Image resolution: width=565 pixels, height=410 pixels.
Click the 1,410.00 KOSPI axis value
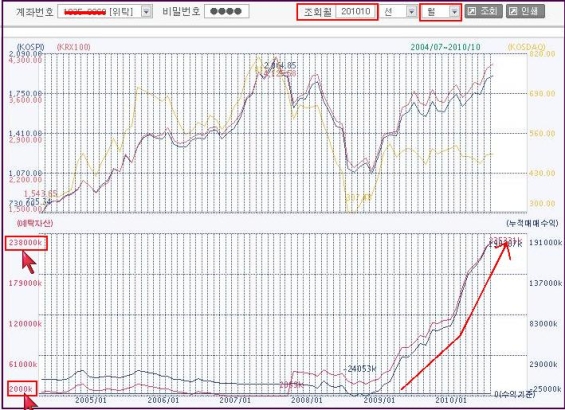pyautogui.click(x=25, y=133)
